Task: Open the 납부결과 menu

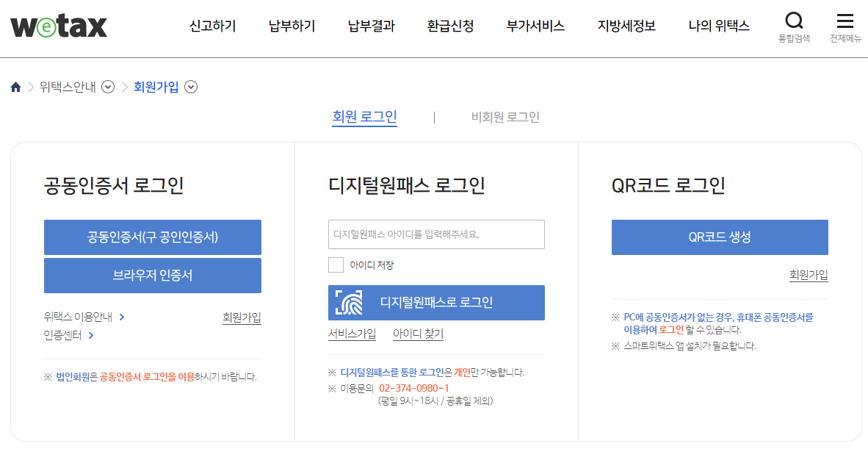Action: click(372, 26)
